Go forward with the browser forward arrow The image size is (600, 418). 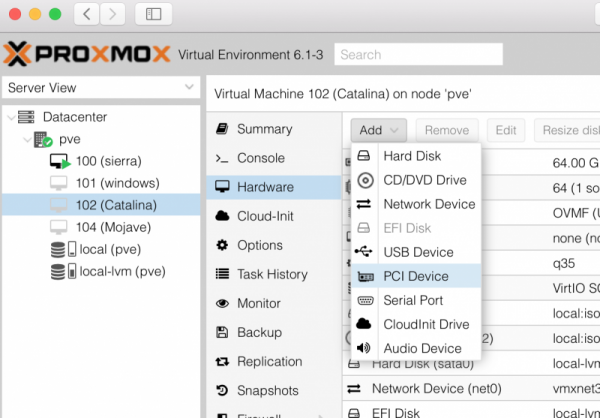point(112,14)
